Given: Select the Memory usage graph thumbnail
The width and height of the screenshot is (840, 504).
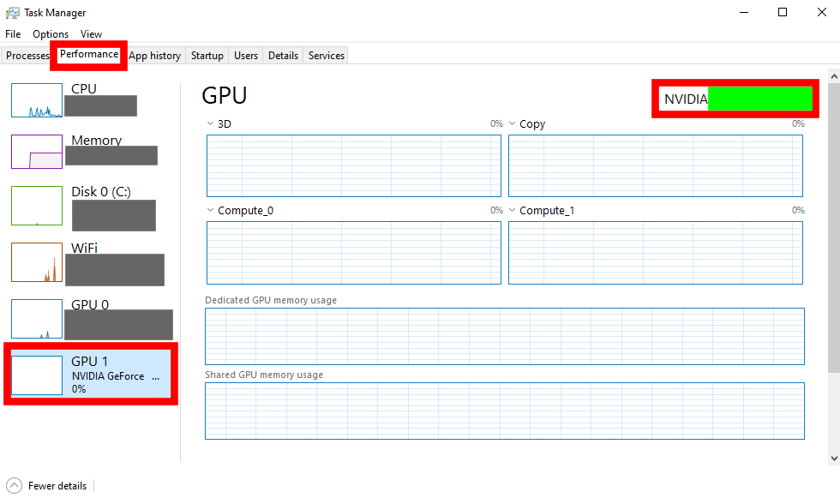Looking at the screenshot, I should 37,152.
